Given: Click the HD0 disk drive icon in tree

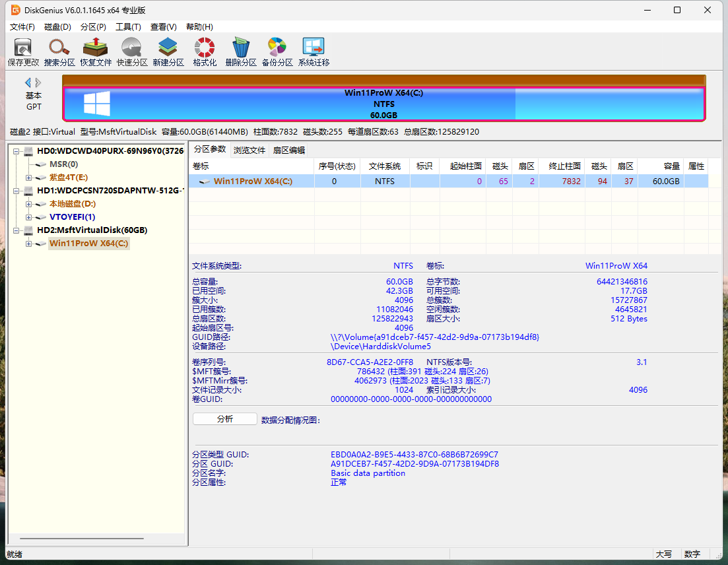Looking at the screenshot, I should pos(29,151).
